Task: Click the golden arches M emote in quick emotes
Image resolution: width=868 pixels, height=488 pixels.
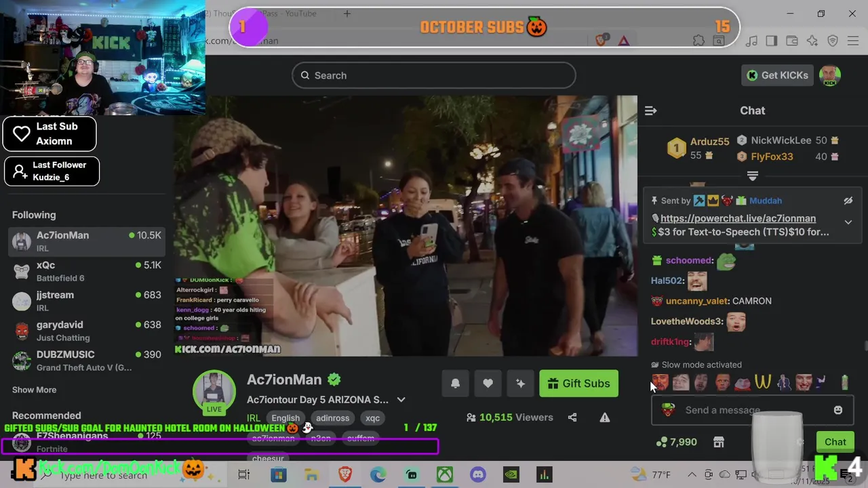Action: [763, 383]
